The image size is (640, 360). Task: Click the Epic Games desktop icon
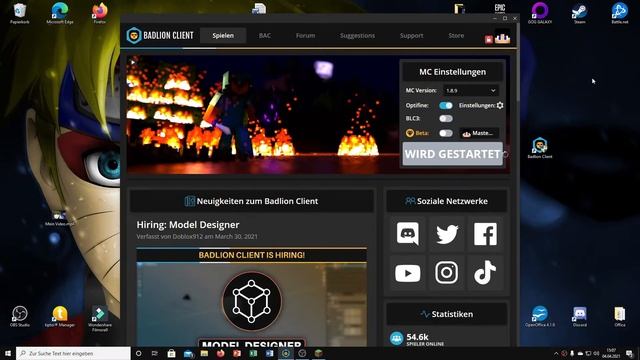500,8
